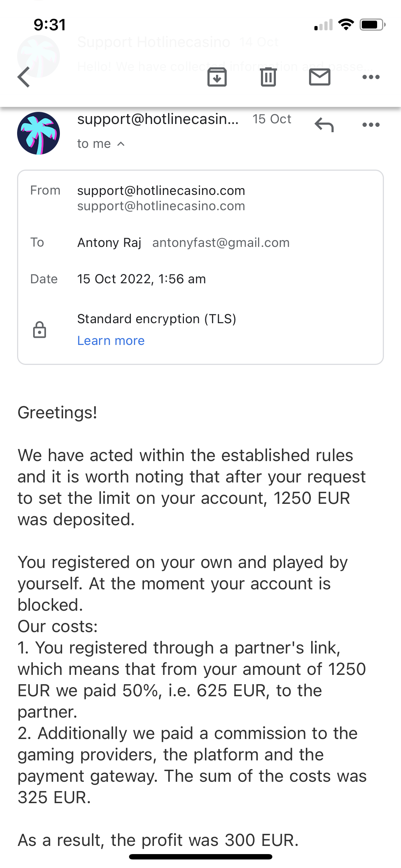The width and height of the screenshot is (401, 868).
Task: Tap the home indicator bar at bottom
Action: 200,857
